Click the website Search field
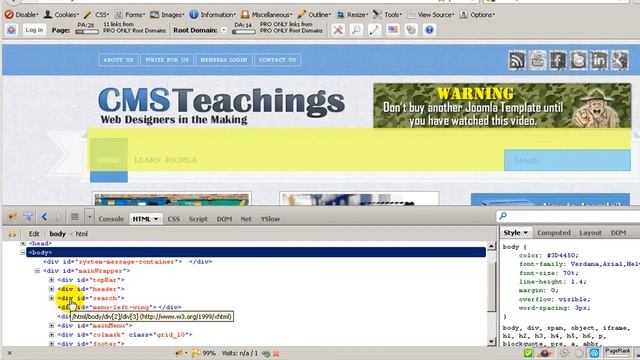This screenshot has height=360, width=640. (567, 160)
